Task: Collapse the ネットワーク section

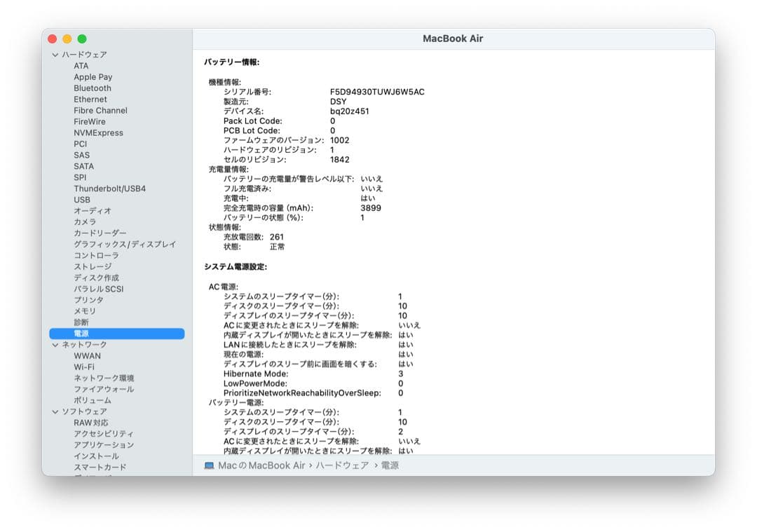Action: tap(55, 344)
